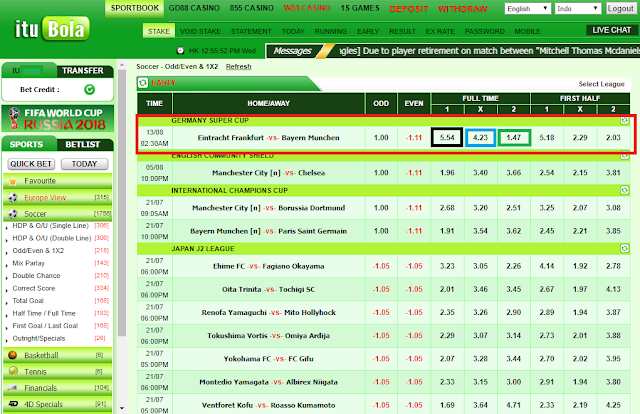
Task: Click the EARLY section refresh icon
Action: [143, 83]
